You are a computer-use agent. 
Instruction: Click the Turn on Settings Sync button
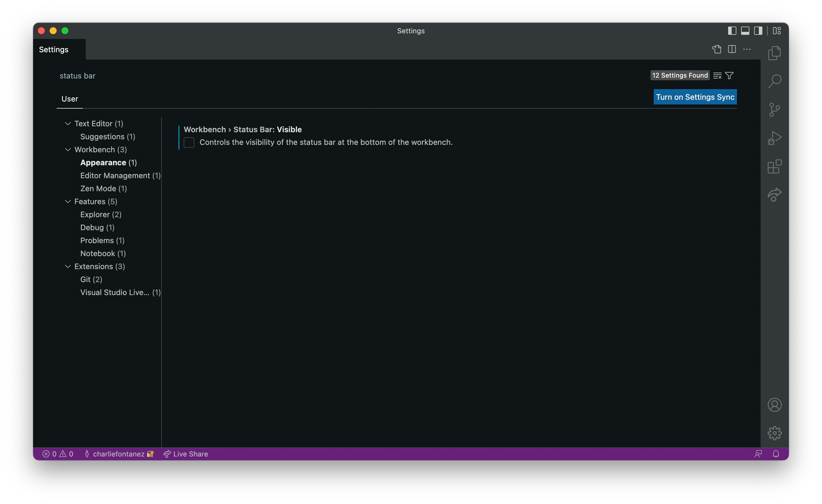(695, 97)
